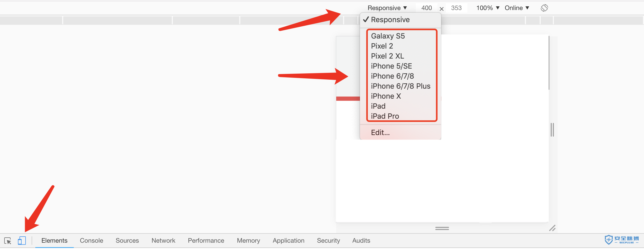Screen dimensions: 644x249
Task: Grab the corner resize handle of viewport
Action: coord(553,228)
